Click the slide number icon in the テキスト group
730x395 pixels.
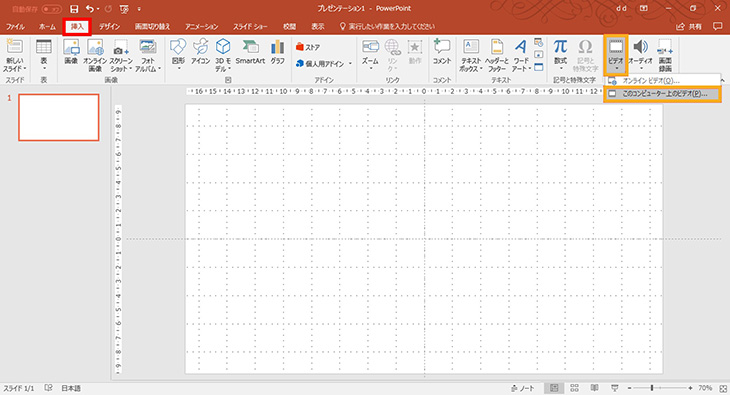pos(539,55)
